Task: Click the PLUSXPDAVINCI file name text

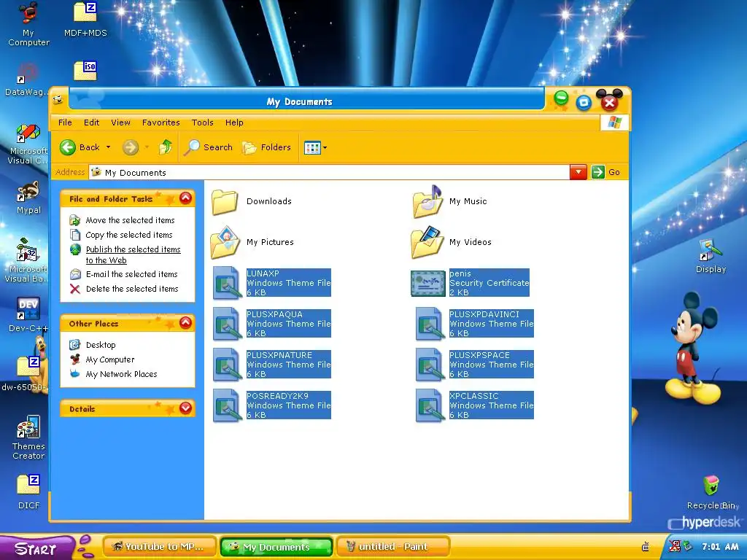Action: pyautogui.click(x=484, y=314)
